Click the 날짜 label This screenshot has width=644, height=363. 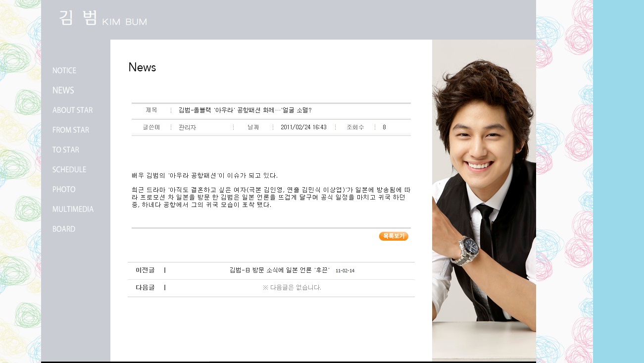(x=253, y=127)
